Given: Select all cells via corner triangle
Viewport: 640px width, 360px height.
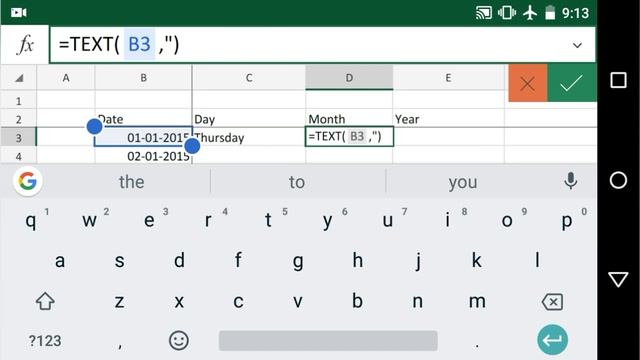Looking at the screenshot, I should pyautogui.click(x=18, y=78).
